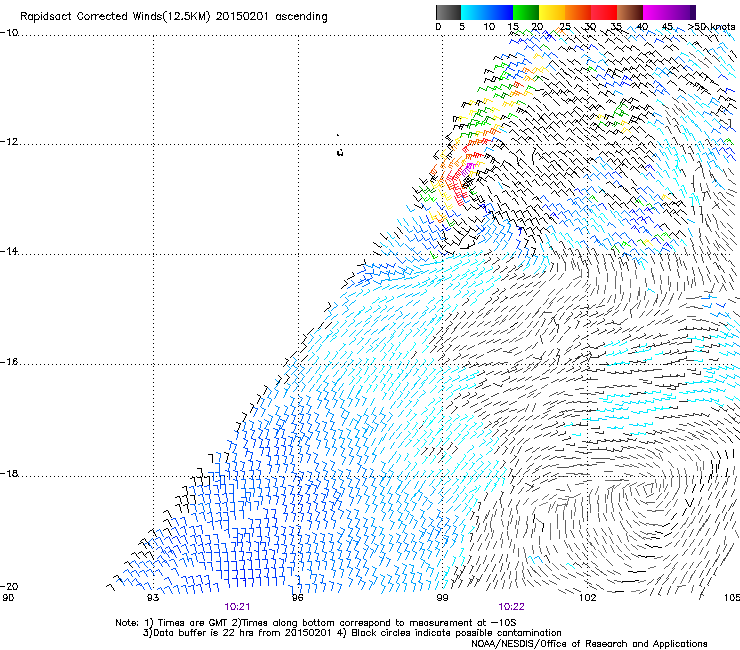Image resolution: width=740 pixels, height=650 pixels.
Task: Click the small island marker near 97E, 12S
Action: (x=340, y=152)
